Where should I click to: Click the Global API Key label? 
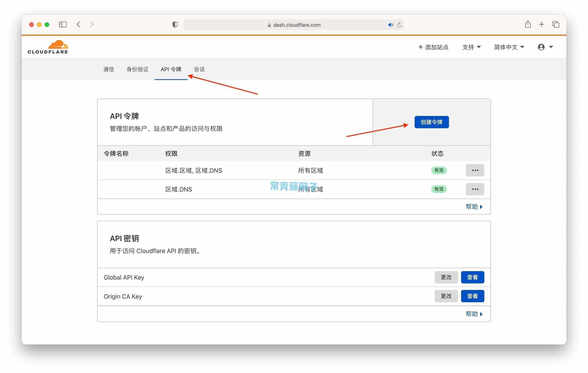pos(124,278)
